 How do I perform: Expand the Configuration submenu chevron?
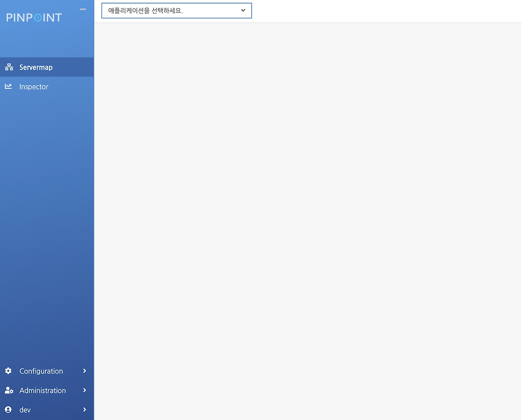click(x=85, y=371)
